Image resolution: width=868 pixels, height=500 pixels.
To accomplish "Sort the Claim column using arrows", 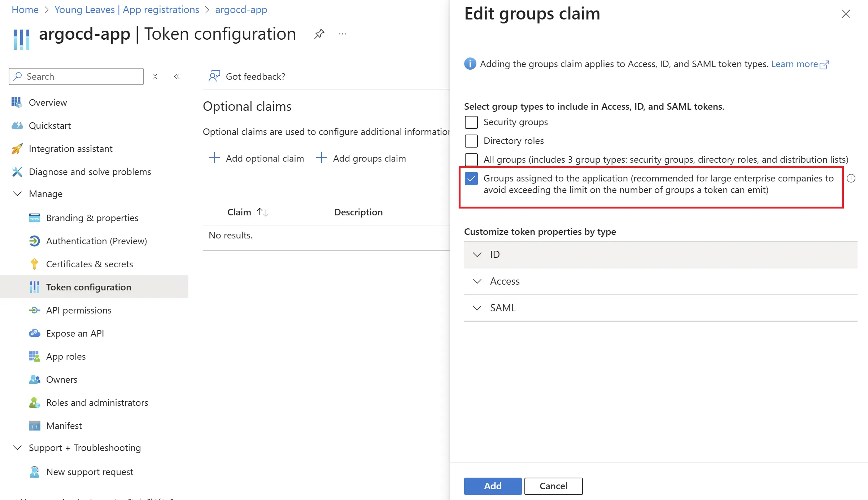I will click(263, 212).
